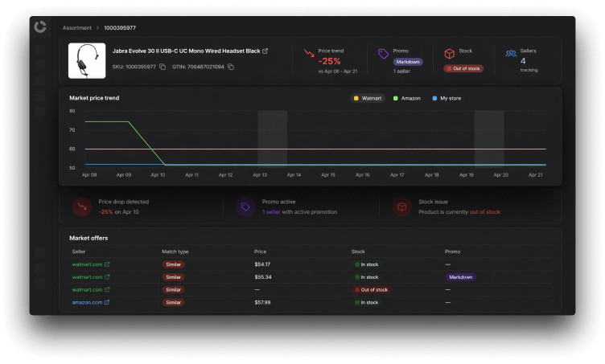Click the Apr 20 date on chart axis
This screenshot has height=364, width=605.
(x=501, y=175)
